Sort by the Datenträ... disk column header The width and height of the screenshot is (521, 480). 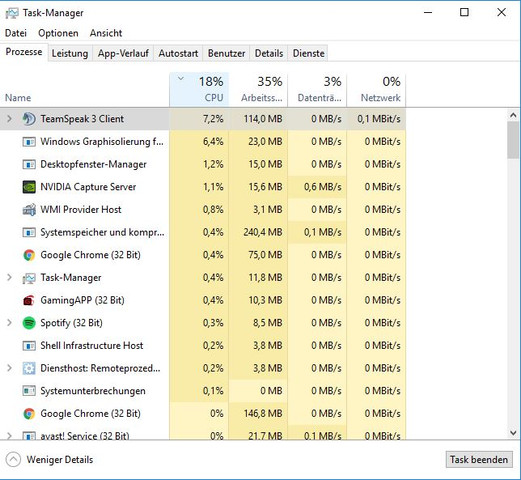317,90
